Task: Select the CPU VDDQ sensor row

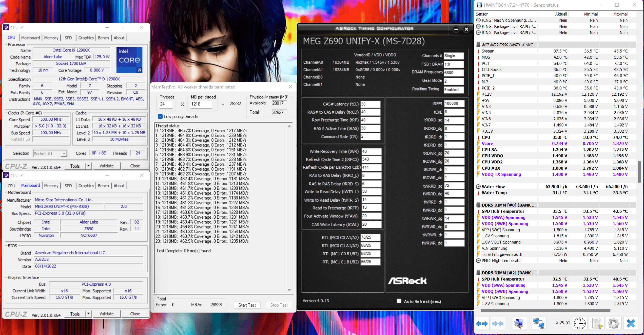Action: click(x=555, y=156)
